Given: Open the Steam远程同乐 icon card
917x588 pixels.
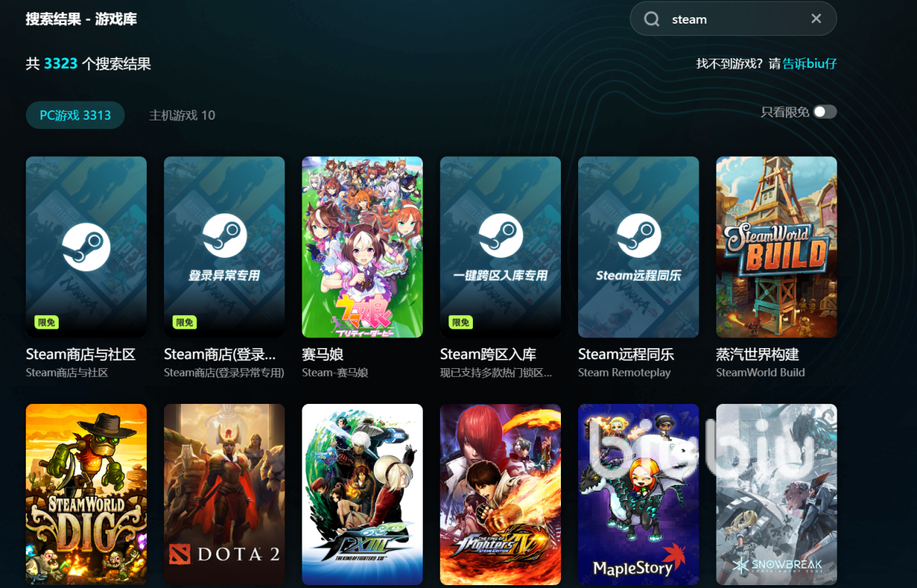Looking at the screenshot, I should click(x=638, y=246).
